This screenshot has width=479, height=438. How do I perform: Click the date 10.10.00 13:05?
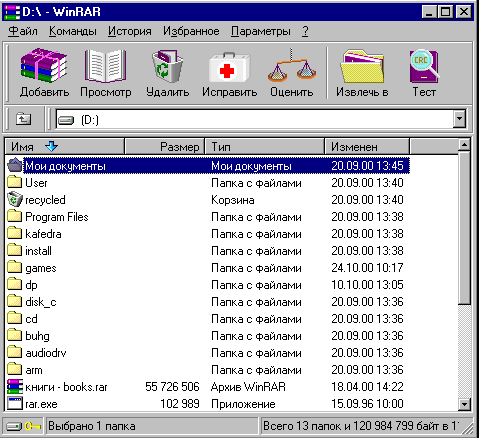367,285
